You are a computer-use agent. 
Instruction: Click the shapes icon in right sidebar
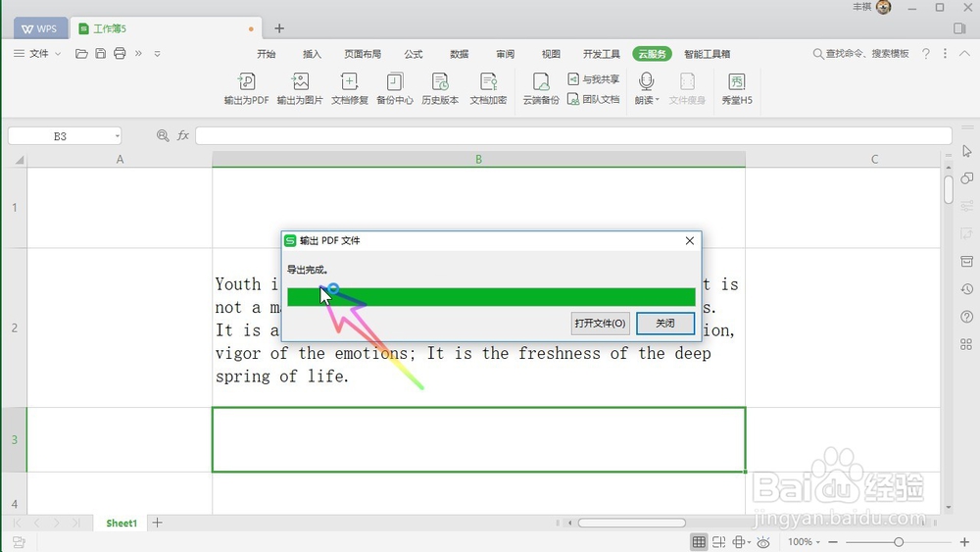click(967, 178)
